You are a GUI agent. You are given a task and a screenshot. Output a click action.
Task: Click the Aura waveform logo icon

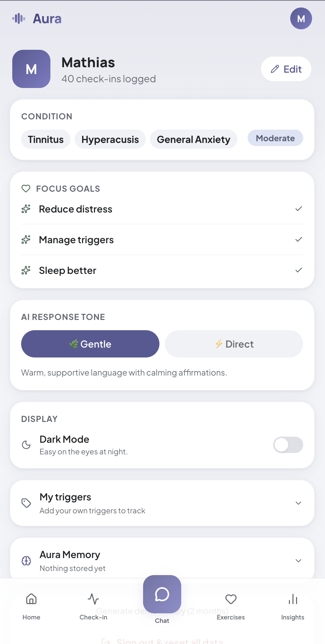point(19,18)
